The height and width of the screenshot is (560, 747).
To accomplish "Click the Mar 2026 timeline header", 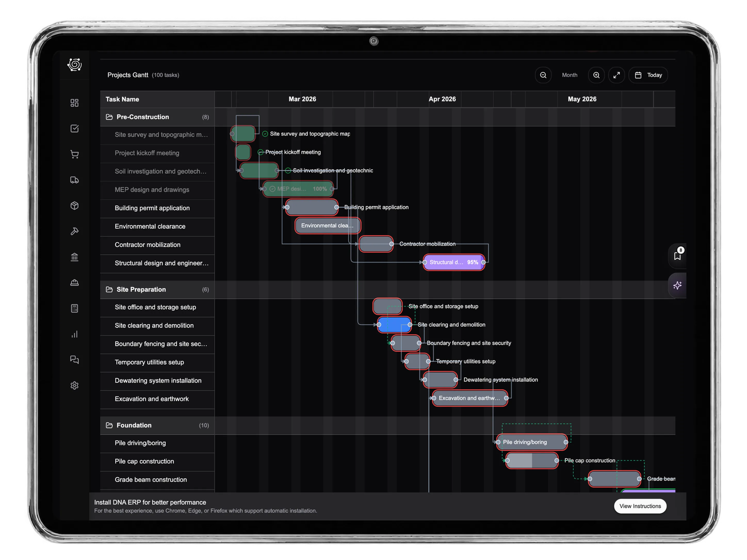I will click(302, 99).
